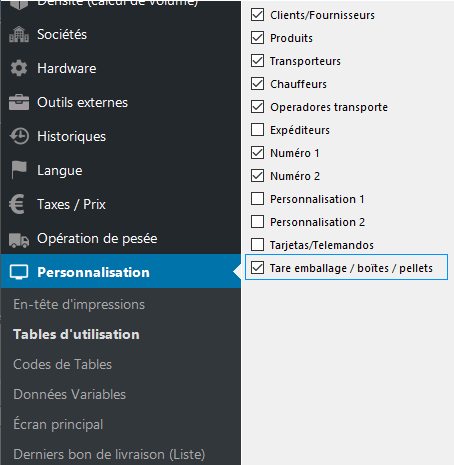This screenshot has height=465, width=454.
Task: Click the Outils externes briefcase icon
Action: coord(19,102)
